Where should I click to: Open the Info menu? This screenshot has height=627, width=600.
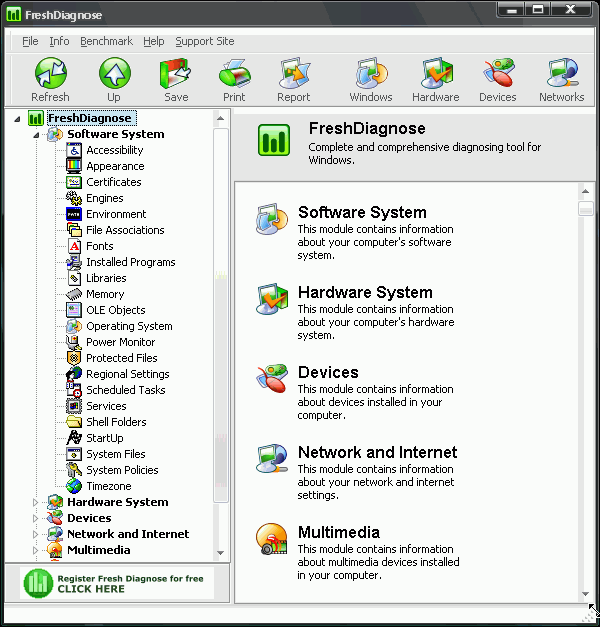59,41
